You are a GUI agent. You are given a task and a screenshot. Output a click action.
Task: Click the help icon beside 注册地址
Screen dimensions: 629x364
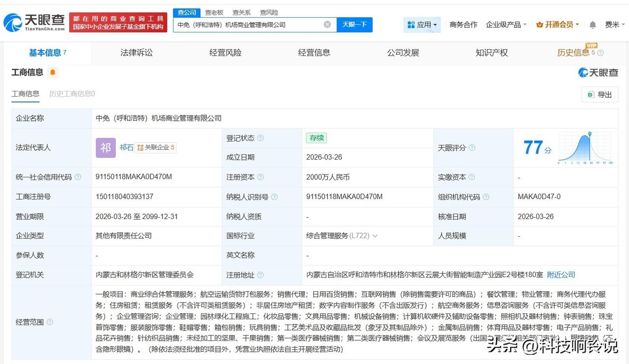pos(260,275)
